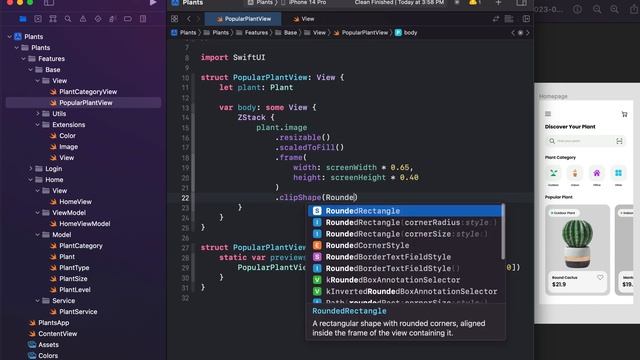Click the info icon in preview window
This screenshot has height=360, width=640.
click(577, 9)
